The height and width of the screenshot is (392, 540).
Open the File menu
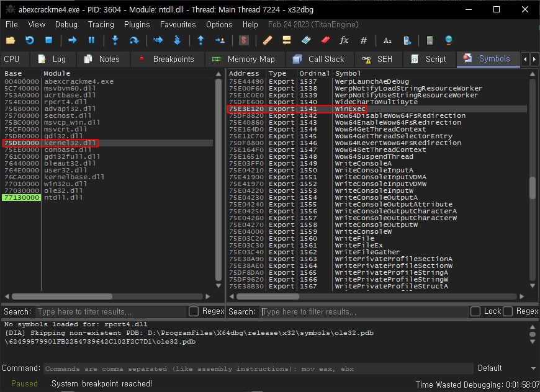(12, 24)
